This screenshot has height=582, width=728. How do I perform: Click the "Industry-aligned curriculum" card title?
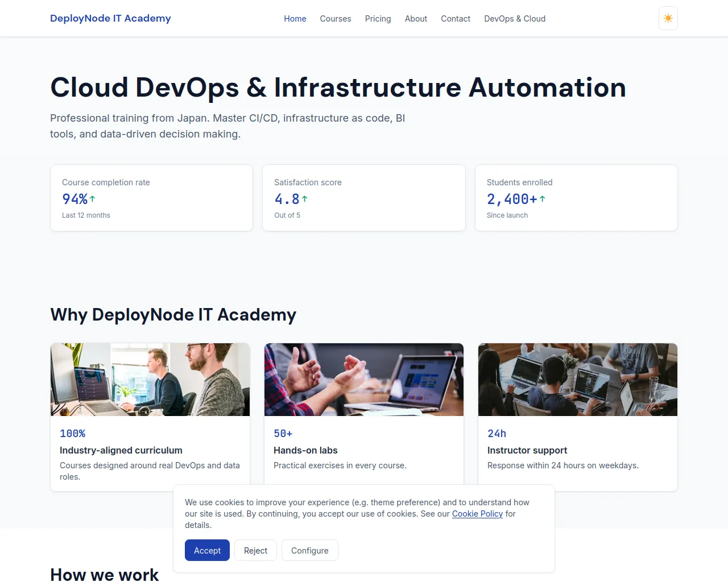(x=121, y=450)
